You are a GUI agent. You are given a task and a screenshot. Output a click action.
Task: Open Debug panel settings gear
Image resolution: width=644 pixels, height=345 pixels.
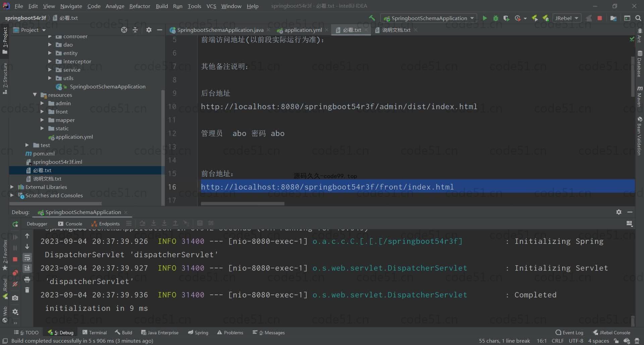619,212
